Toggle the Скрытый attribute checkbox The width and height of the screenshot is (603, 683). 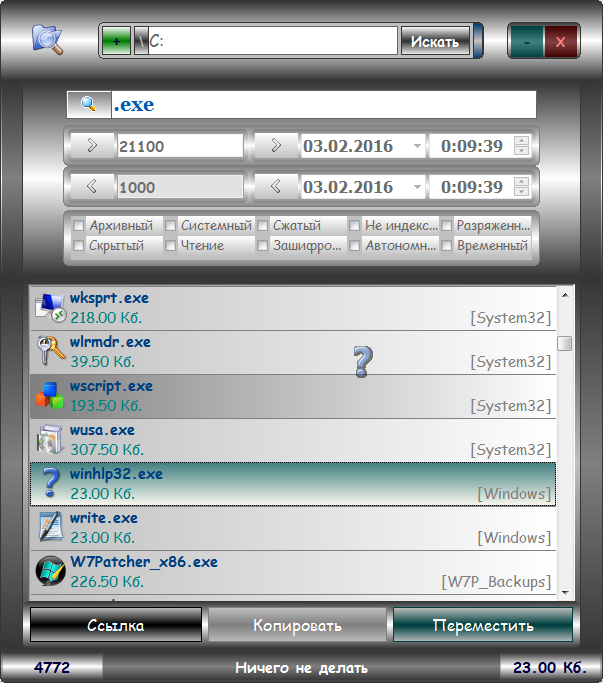(79, 246)
